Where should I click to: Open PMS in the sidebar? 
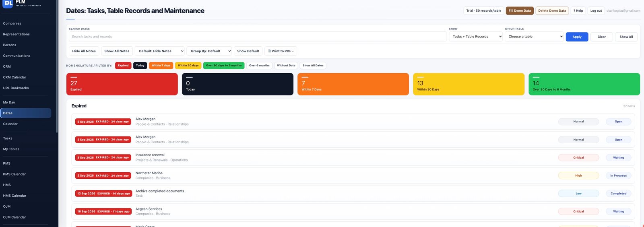pos(7,163)
